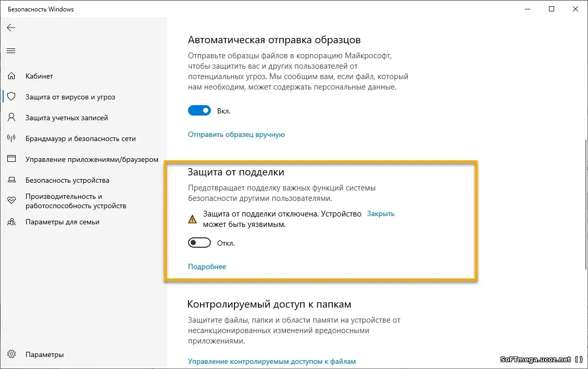Viewport: 588px width, 369px height.
Task: Disable Автоматическая отправка образцов toggle
Action: 199,110
